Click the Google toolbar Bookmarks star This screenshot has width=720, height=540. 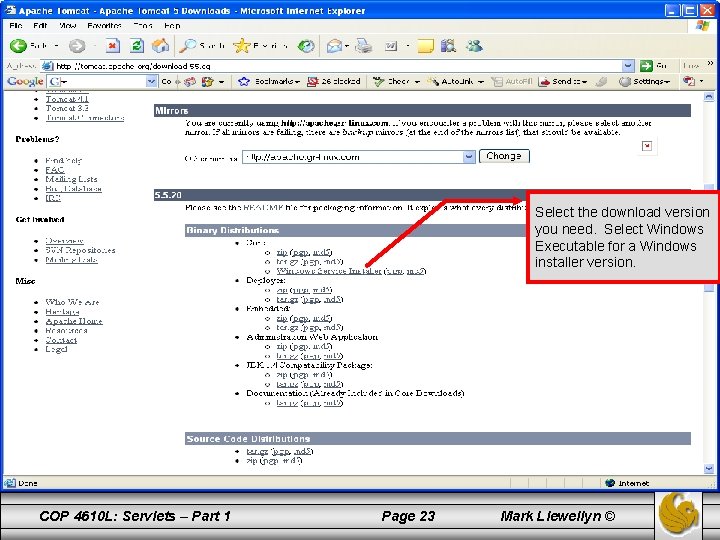[244, 81]
